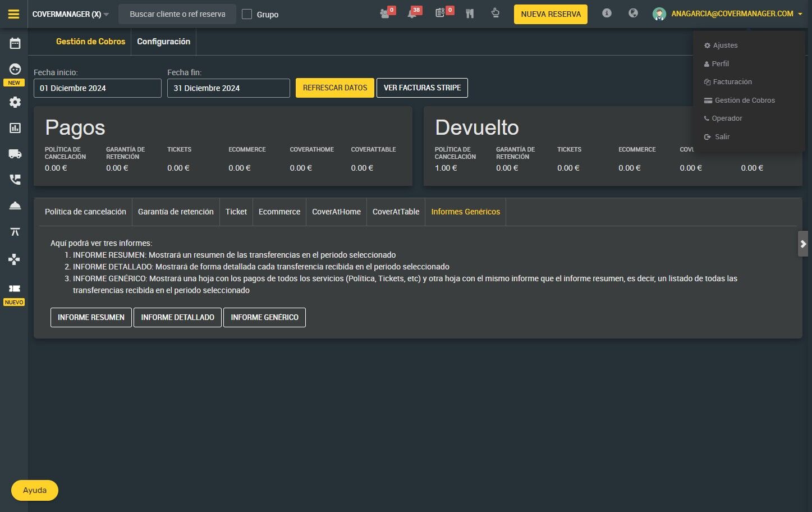This screenshot has height=512, width=812.
Task: Click the delivery truck sidebar icon
Action: point(15,154)
